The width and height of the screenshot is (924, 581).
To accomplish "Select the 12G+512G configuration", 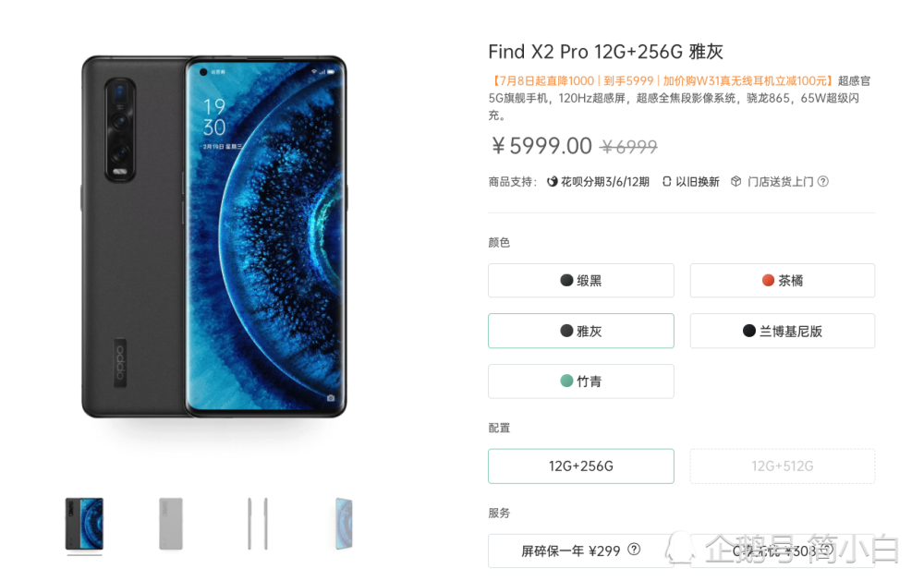I will 782,466.
